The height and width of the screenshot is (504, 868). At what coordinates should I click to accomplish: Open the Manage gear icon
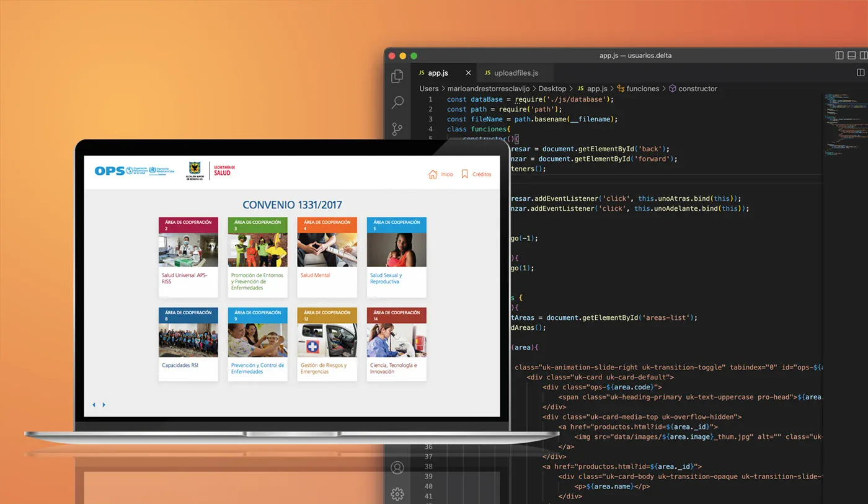point(397,494)
